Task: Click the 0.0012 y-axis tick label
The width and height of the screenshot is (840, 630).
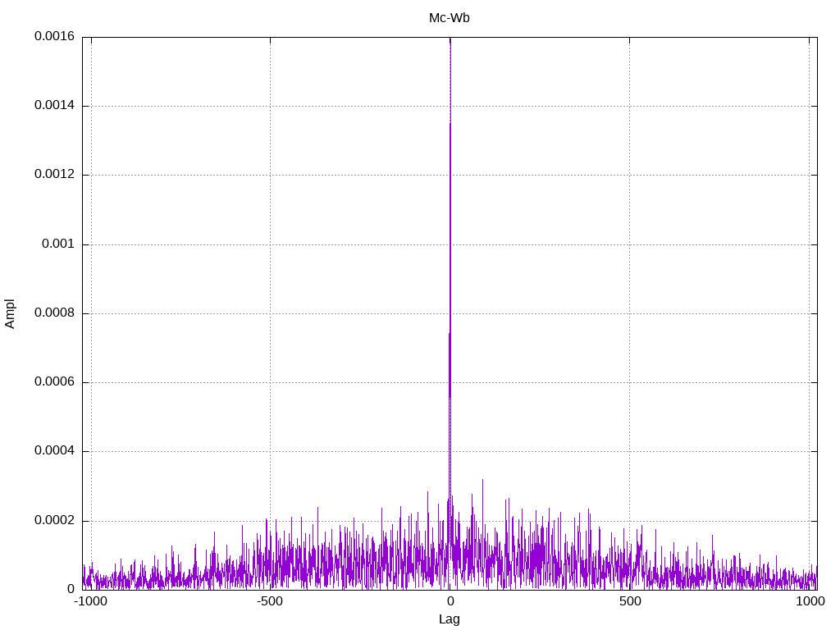Action: coord(54,175)
